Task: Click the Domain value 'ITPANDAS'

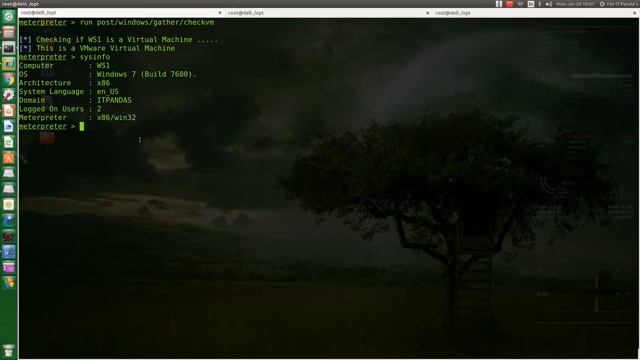Action: tap(114, 100)
